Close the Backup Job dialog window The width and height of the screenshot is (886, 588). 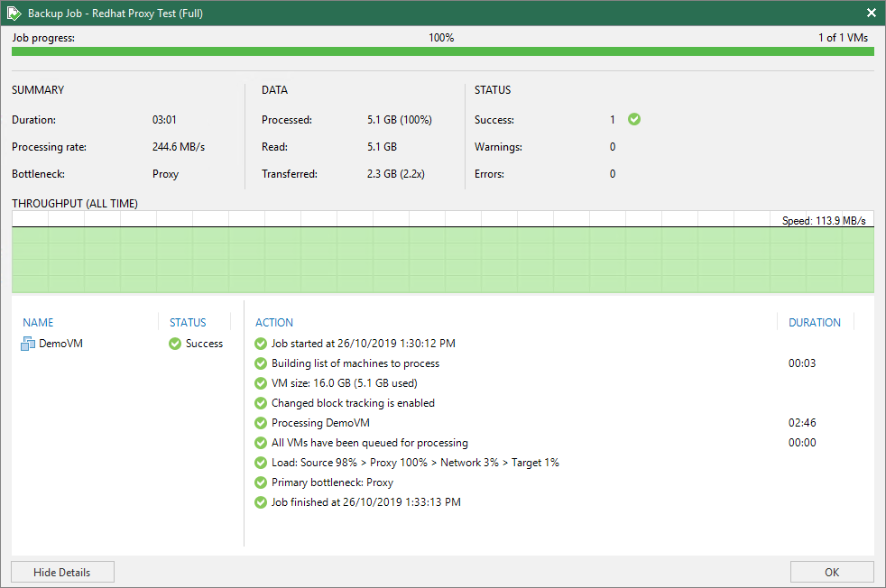pos(871,13)
